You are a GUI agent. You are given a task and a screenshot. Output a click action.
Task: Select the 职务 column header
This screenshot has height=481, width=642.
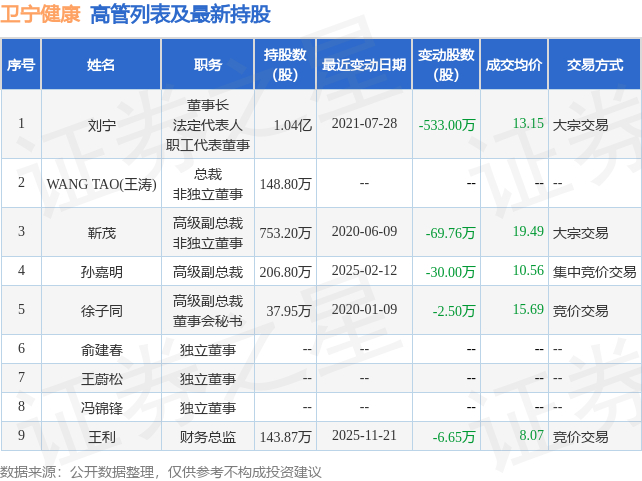coord(208,65)
